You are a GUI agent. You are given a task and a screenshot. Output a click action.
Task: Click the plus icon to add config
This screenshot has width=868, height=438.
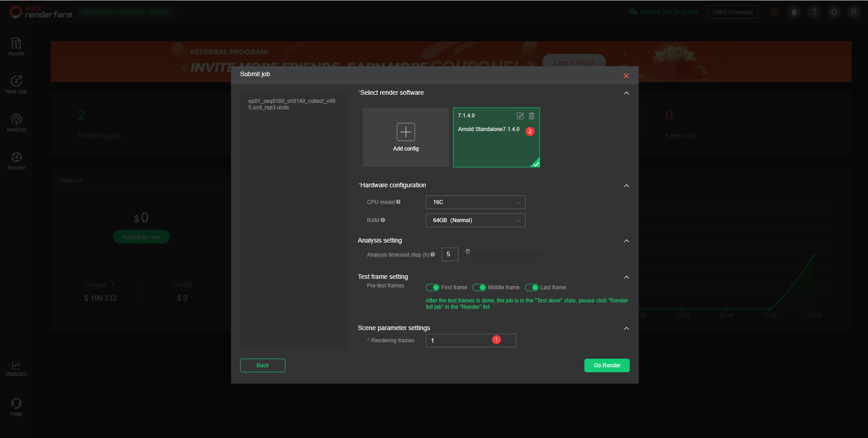[x=406, y=132]
